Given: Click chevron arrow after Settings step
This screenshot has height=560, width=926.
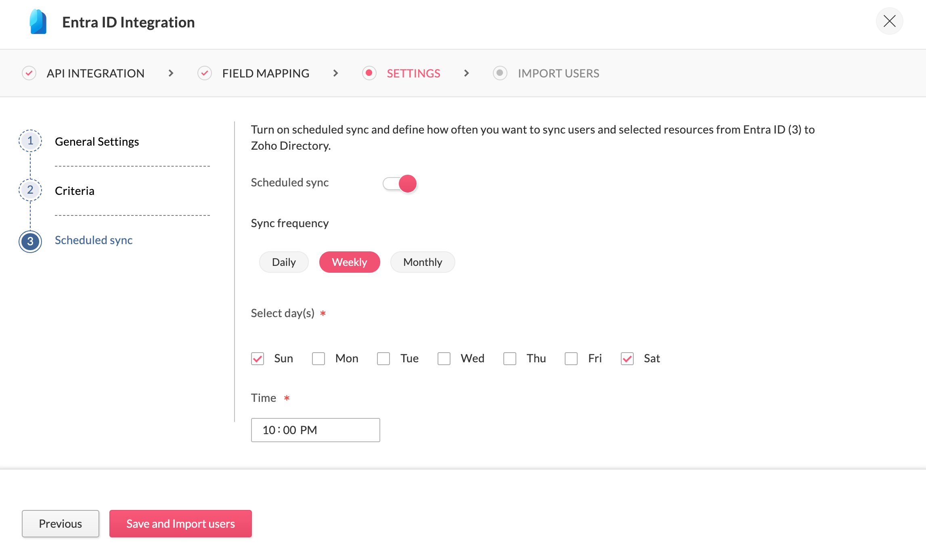Looking at the screenshot, I should [x=466, y=73].
